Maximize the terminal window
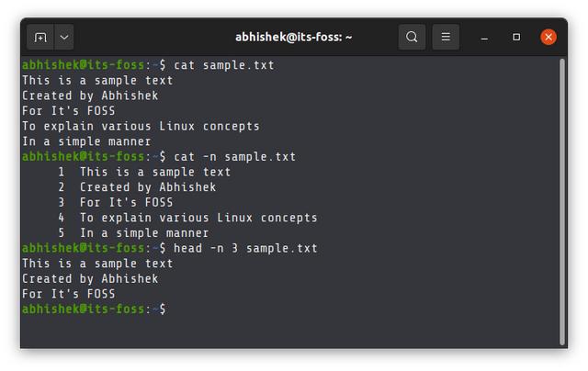This screenshot has height=371, width=588. tap(516, 37)
